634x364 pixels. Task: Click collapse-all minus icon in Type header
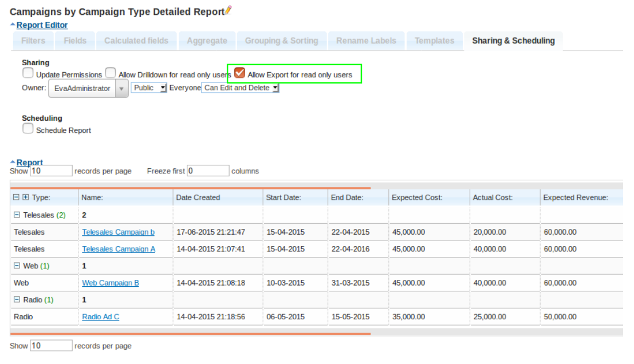(16, 197)
